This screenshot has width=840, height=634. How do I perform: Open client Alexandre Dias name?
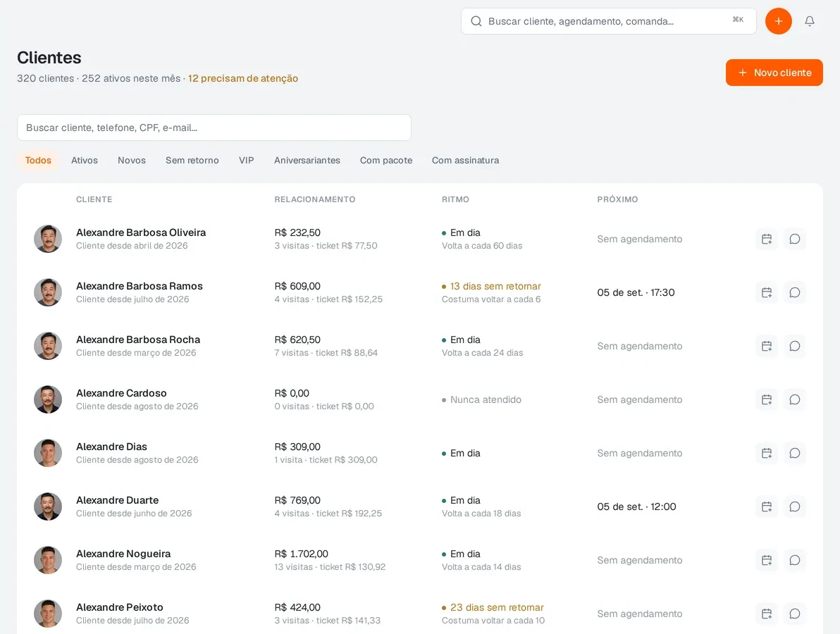pos(111,447)
